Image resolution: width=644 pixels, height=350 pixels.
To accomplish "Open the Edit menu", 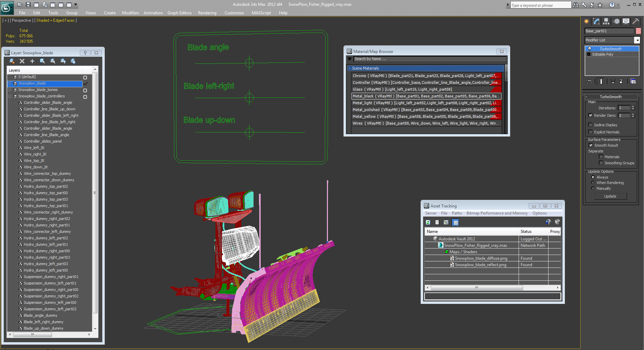I will tap(37, 13).
